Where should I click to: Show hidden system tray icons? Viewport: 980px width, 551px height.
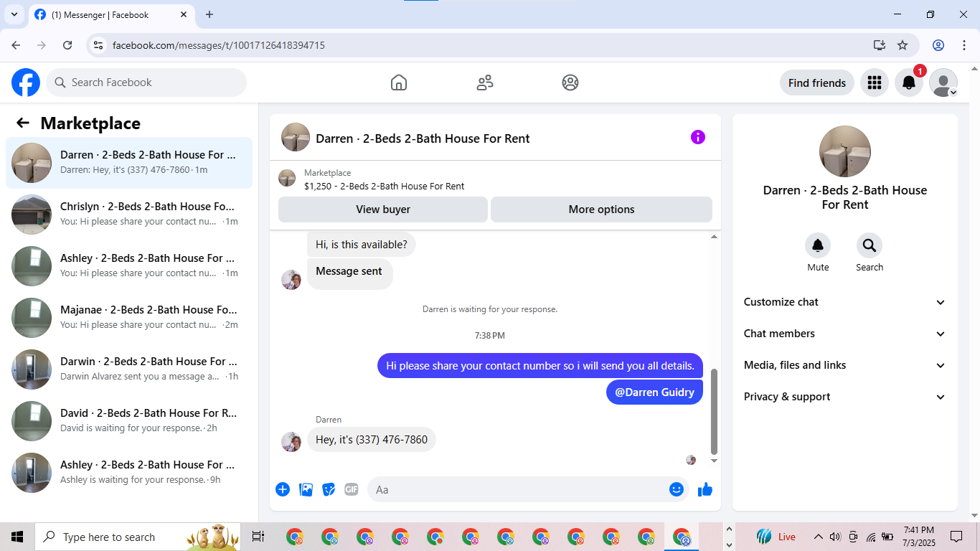pyautogui.click(x=818, y=537)
